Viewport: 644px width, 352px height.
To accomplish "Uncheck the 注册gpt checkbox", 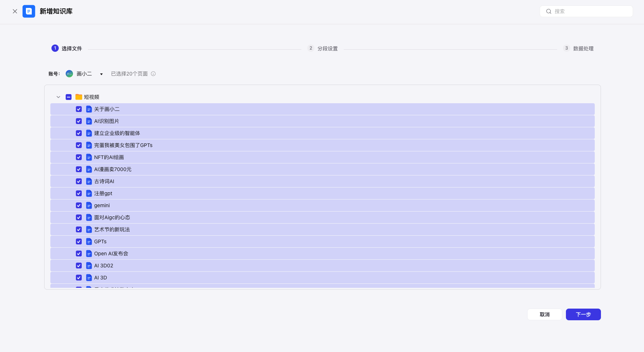I will point(79,193).
